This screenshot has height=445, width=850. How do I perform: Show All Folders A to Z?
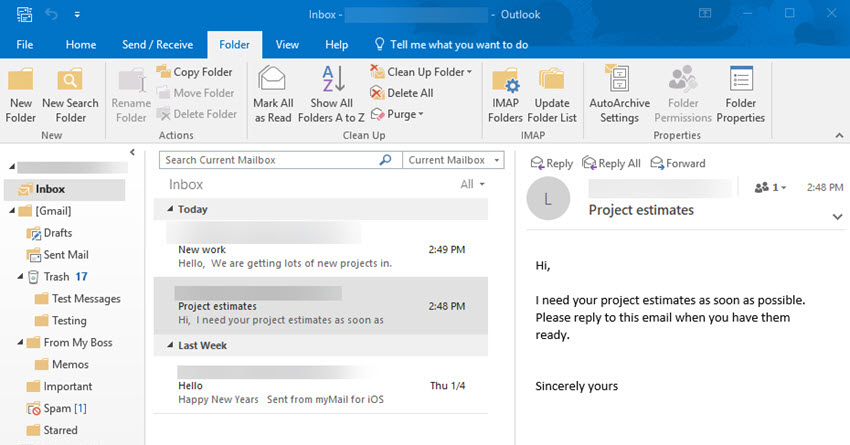click(x=331, y=95)
